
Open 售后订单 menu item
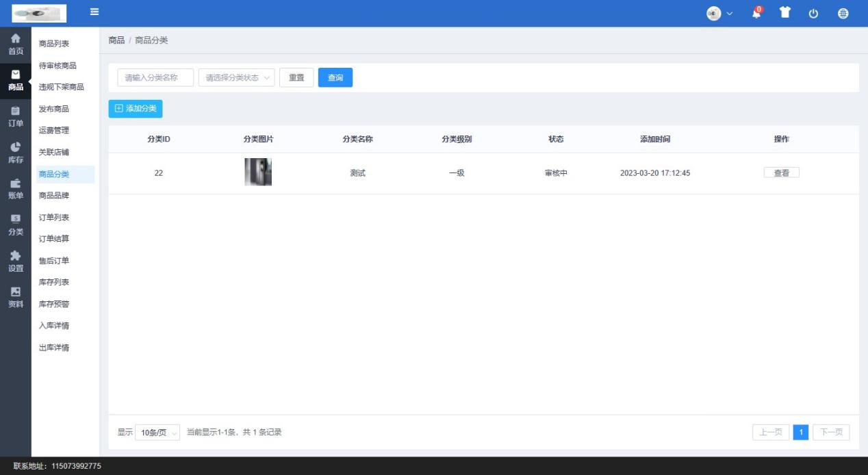point(54,260)
